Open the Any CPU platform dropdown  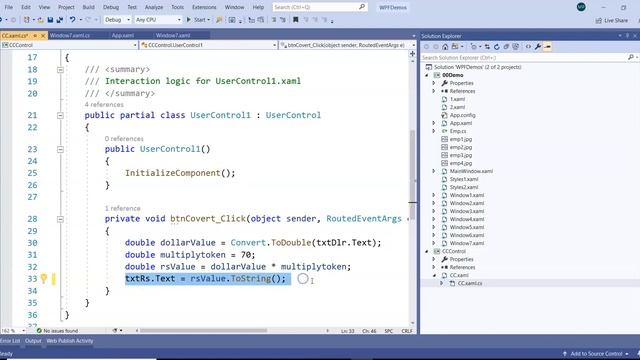(x=158, y=20)
